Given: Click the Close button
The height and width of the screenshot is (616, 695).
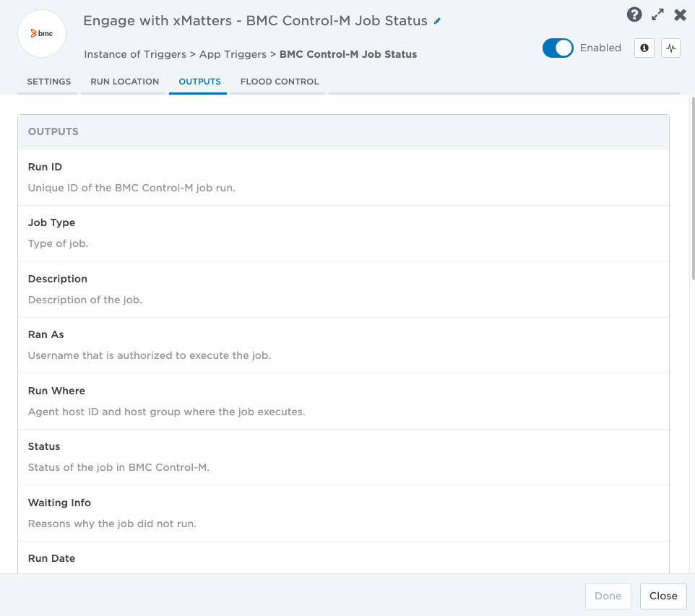Looking at the screenshot, I should pos(663,596).
